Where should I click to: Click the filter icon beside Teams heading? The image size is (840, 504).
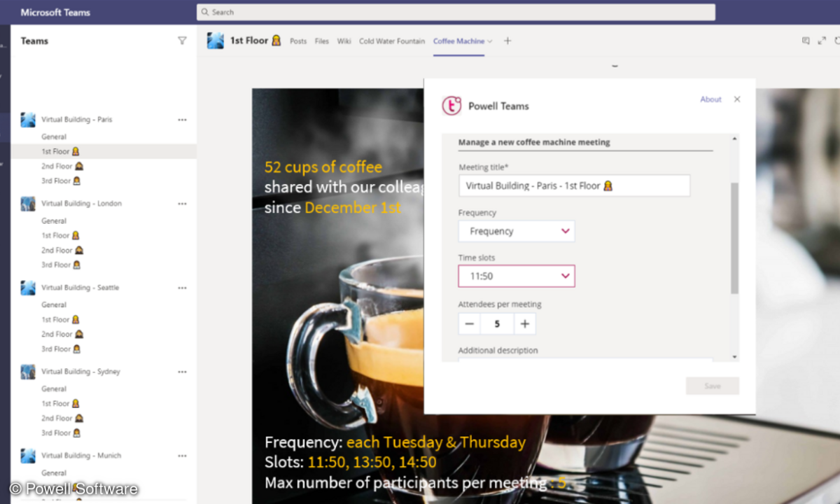click(182, 41)
